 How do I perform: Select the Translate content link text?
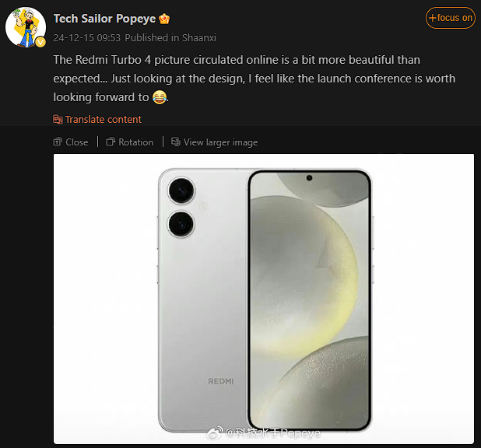coord(104,120)
